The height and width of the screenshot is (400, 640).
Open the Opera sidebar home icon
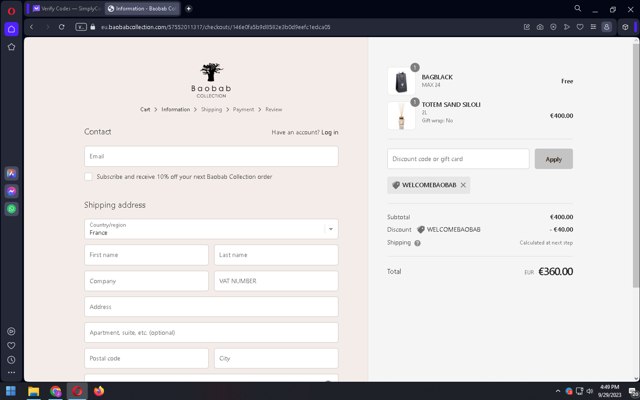click(x=11, y=29)
